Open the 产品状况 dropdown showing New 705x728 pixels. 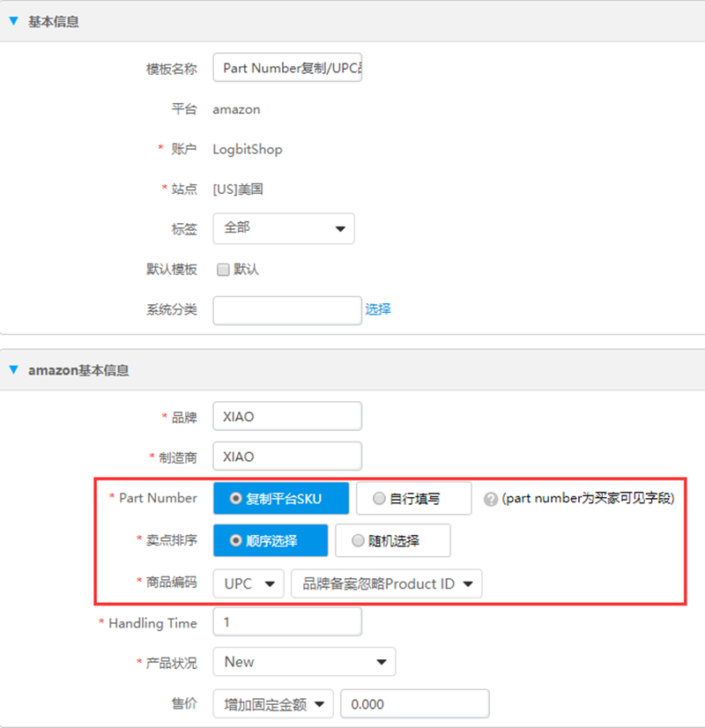point(304,662)
